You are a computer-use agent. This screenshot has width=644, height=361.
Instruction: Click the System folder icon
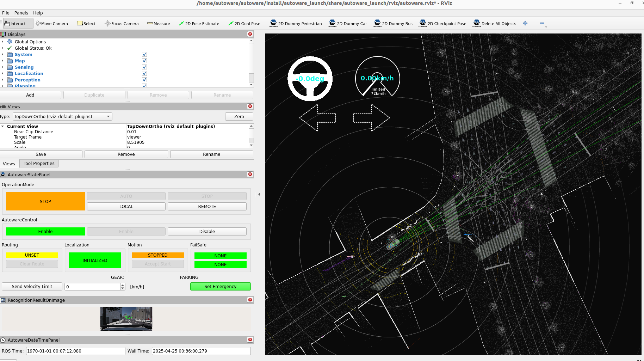(x=10, y=54)
